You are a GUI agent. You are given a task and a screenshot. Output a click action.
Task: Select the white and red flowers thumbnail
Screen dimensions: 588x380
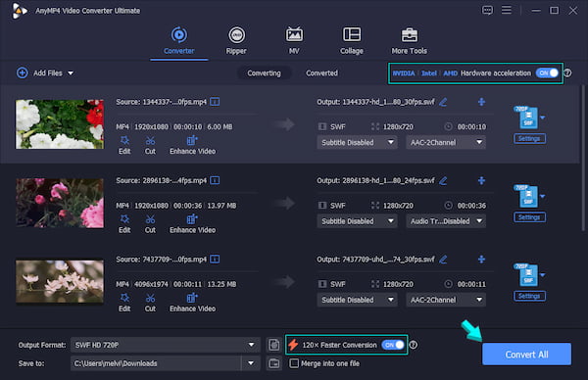coord(60,124)
